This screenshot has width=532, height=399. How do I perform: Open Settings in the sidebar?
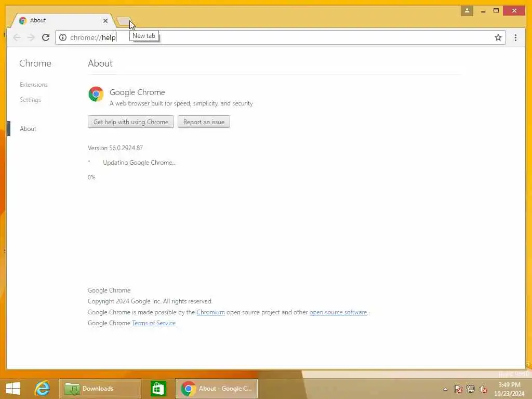click(30, 100)
